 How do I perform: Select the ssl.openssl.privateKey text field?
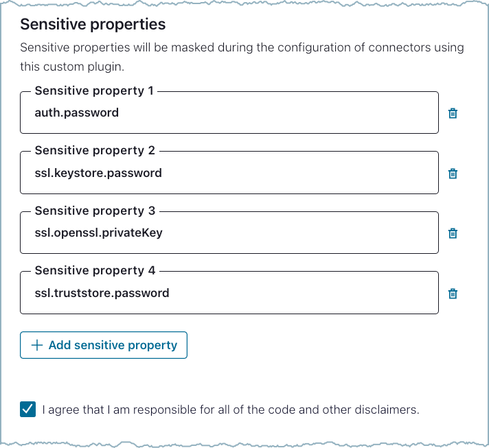[229, 233]
